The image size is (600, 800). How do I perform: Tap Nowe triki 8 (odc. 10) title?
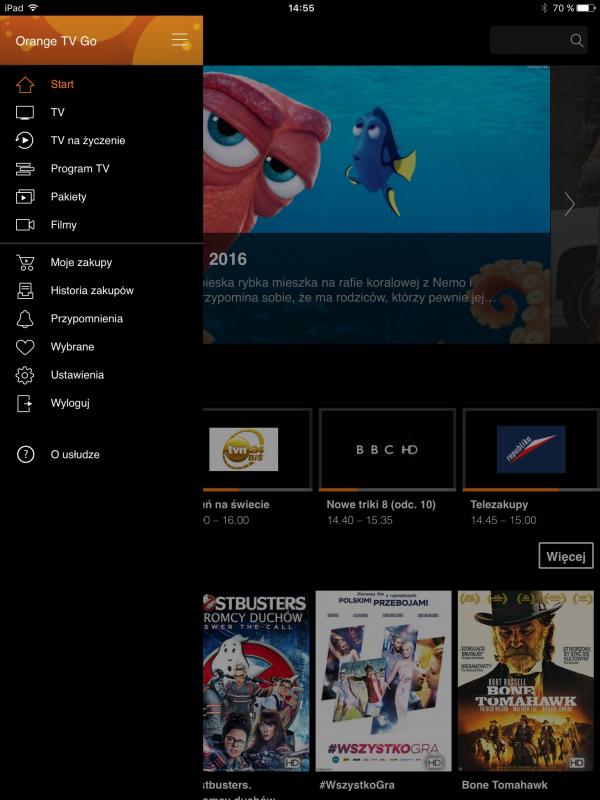click(381, 505)
